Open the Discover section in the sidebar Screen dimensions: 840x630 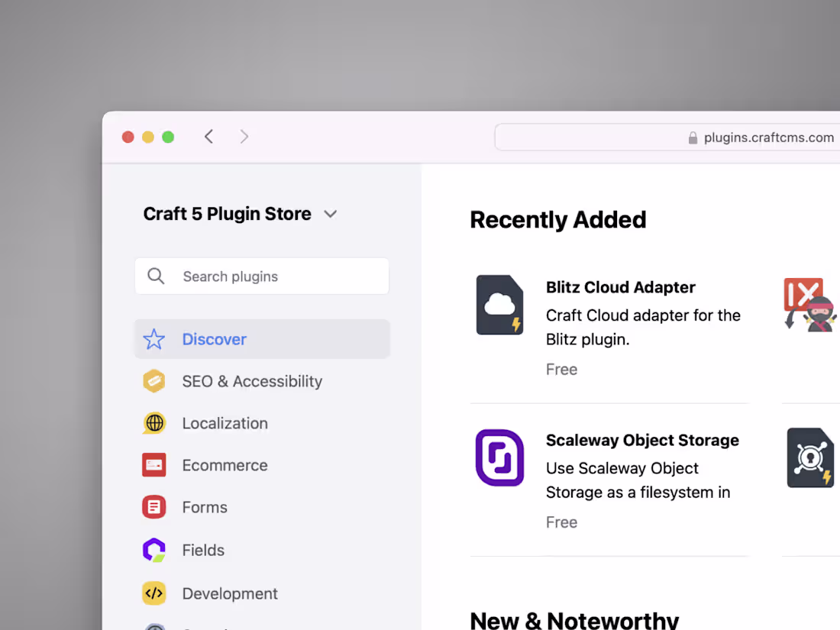(x=214, y=339)
